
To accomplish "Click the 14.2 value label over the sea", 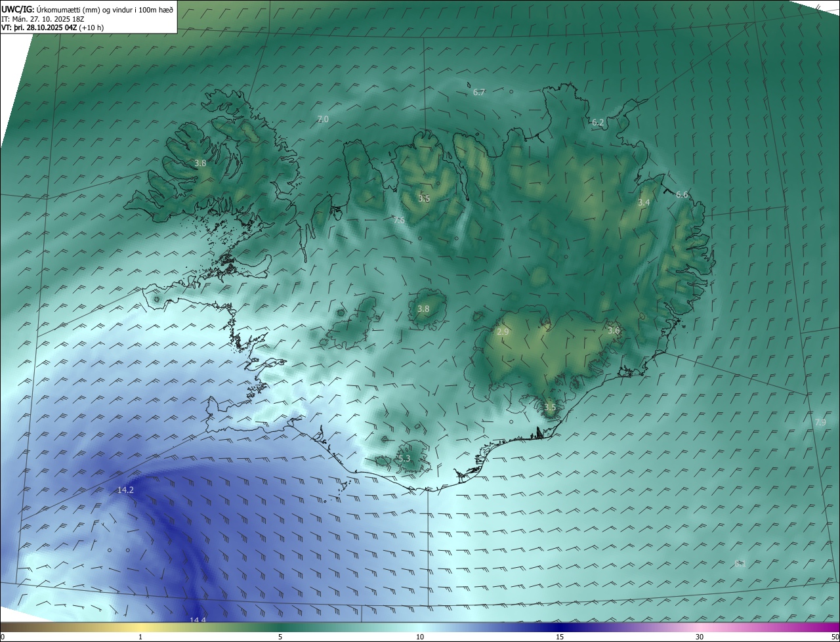I will (x=125, y=490).
